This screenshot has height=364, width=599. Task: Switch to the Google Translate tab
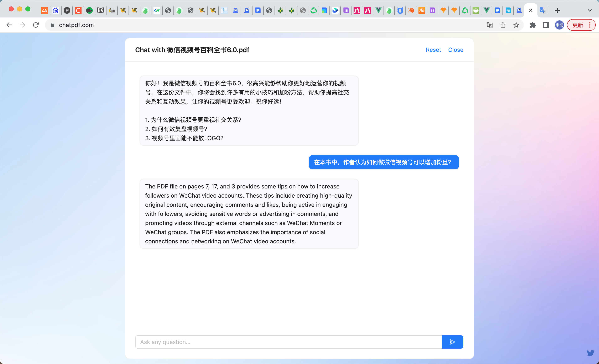[x=542, y=10]
